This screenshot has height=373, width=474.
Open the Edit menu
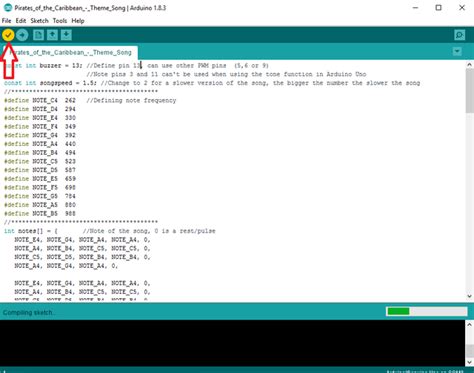point(21,21)
